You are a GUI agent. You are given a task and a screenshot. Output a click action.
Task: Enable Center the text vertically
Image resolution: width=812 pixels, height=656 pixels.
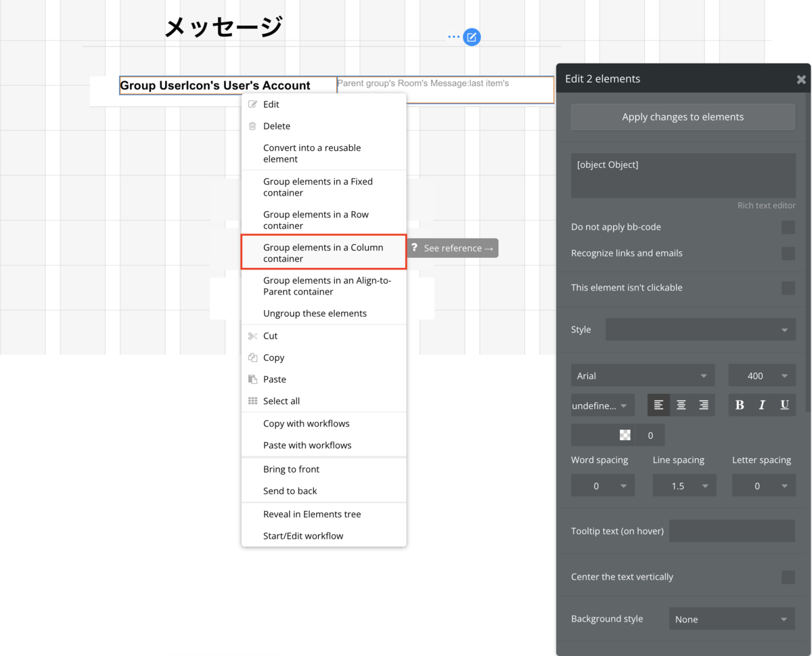pos(788,577)
